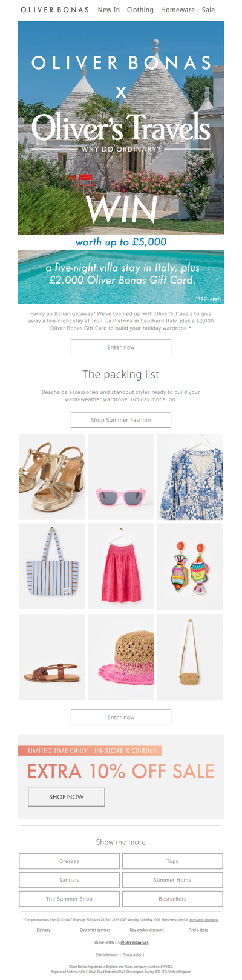Open the New In menu link
The width and height of the screenshot is (242, 980).
[109, 10]
